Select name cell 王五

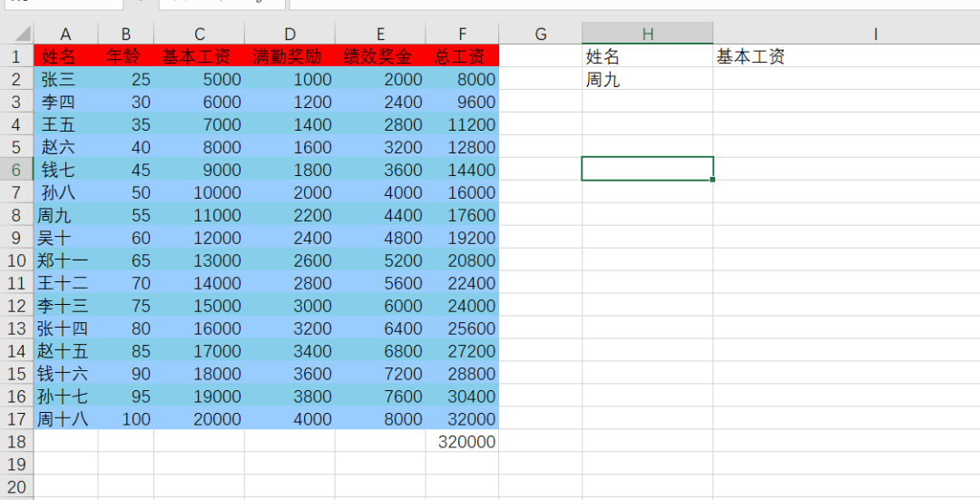[65, 124]
